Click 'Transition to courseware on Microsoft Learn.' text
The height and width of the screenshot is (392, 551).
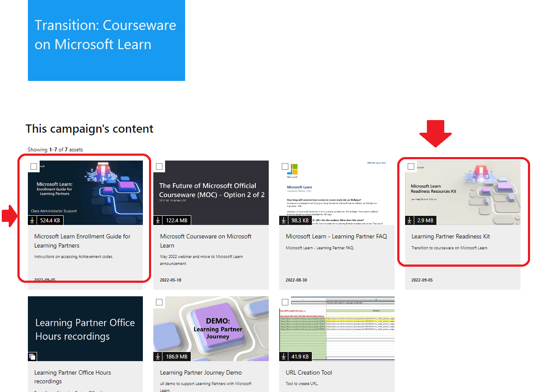pos(450,248)
